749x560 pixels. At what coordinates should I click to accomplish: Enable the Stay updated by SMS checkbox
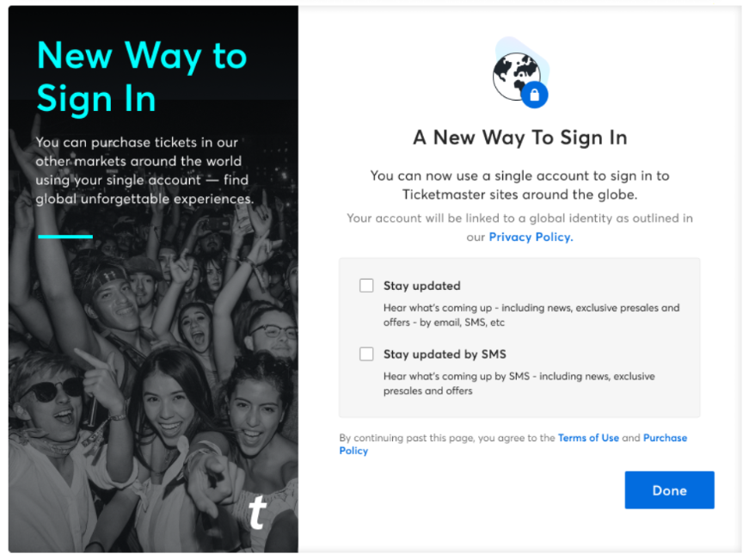coord(366,354)
